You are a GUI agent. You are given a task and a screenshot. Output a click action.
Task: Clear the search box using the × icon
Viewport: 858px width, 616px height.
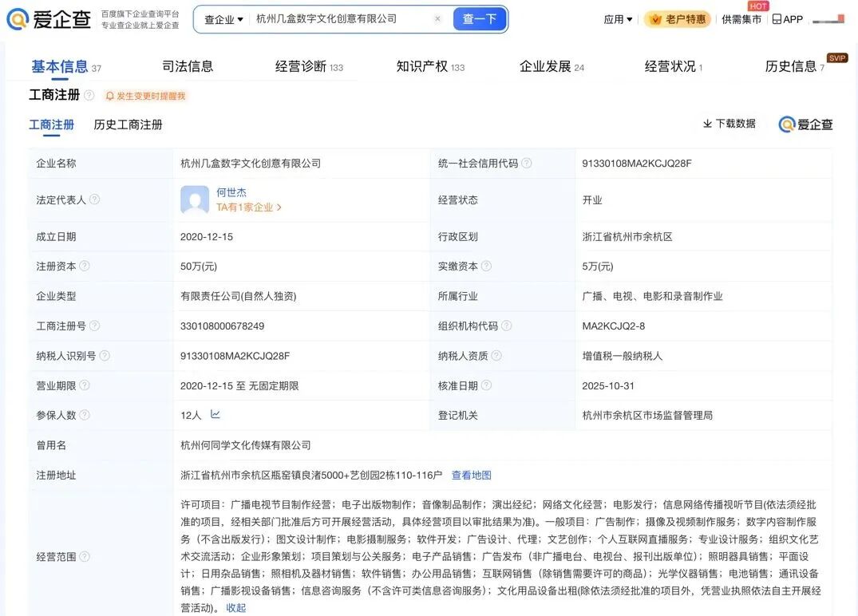pyautogui.click(x=437, y=18)
